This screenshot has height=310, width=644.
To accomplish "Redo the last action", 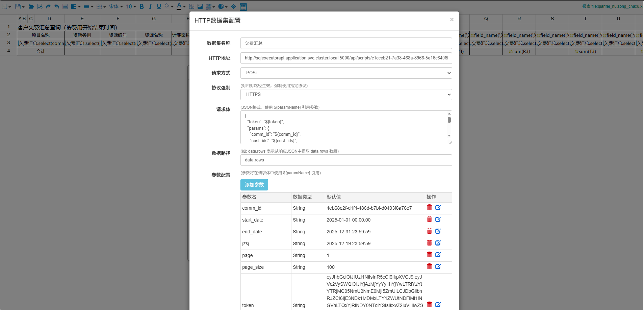I will [x=48, y=6].
